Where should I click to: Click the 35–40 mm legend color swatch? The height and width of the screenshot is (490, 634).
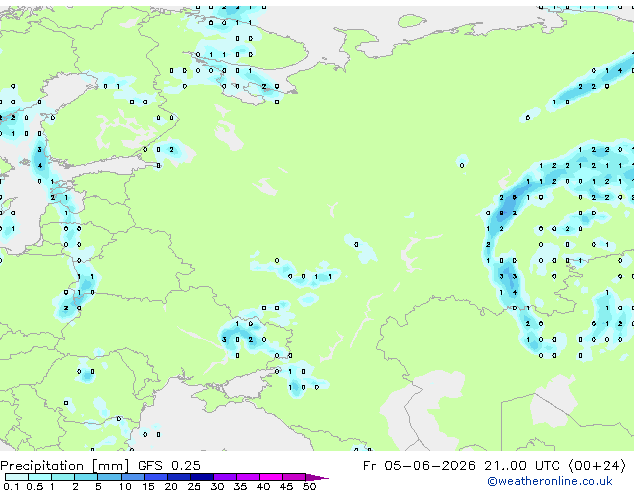pos(248,477)
